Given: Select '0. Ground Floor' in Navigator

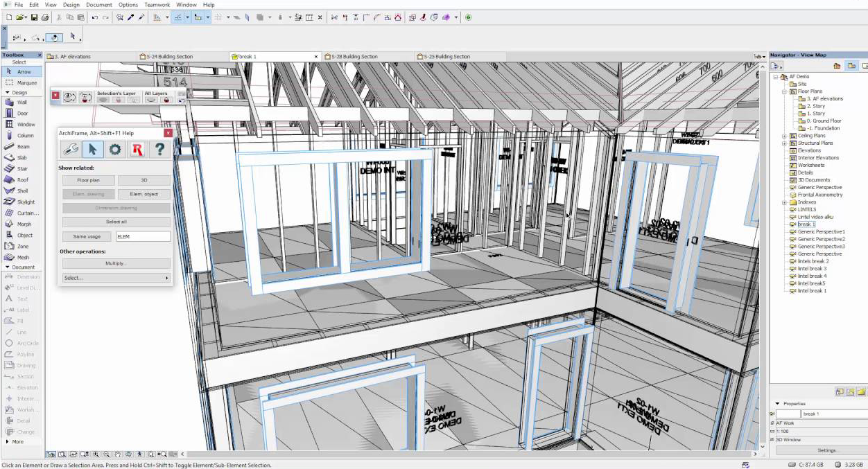Looking at the screenshot, I should tap(824, 121).
